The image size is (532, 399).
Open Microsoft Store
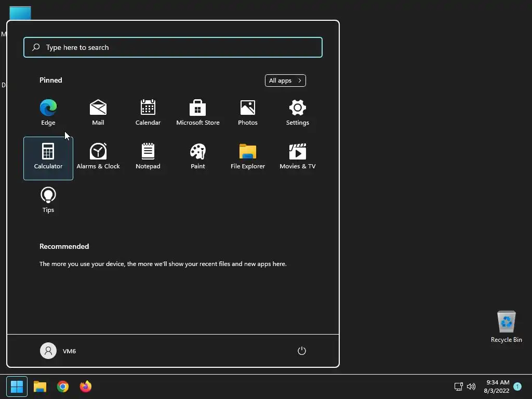(198, 112)
